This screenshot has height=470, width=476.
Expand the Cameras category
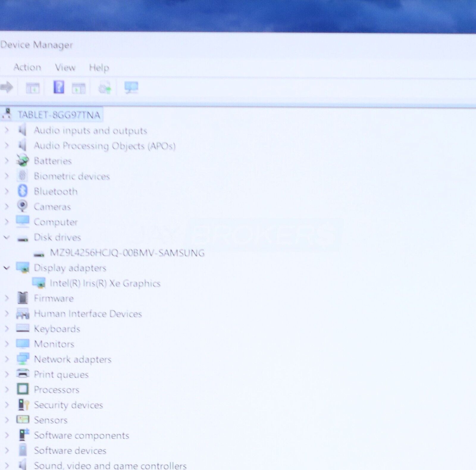pos(7,206)
